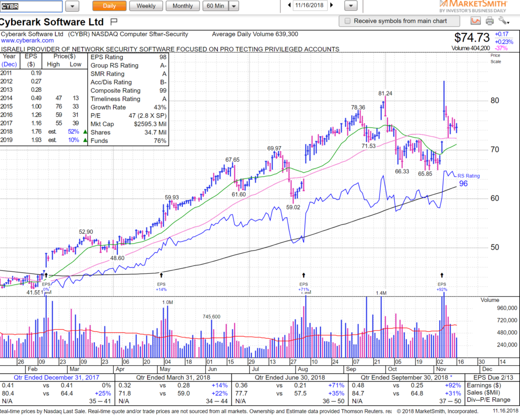Click the Volume 404,200 readout
This screenshot has height=420, width=520.
pos(470,48)
